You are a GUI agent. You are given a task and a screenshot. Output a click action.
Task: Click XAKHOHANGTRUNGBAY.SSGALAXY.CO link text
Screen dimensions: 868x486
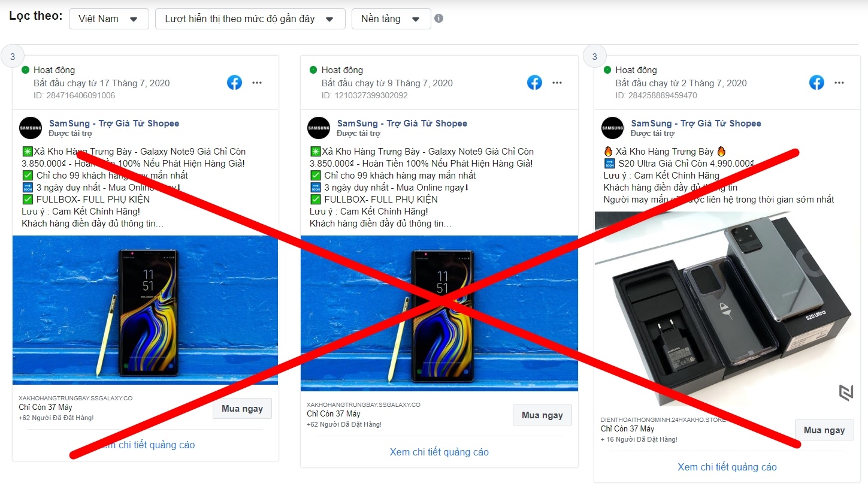click(x=73, y=397)
